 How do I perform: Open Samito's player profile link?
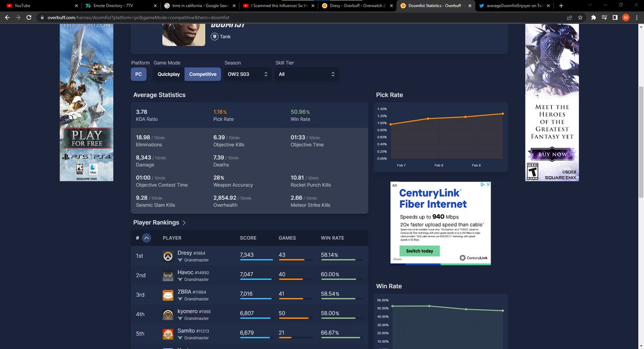(x=186, y=331)
